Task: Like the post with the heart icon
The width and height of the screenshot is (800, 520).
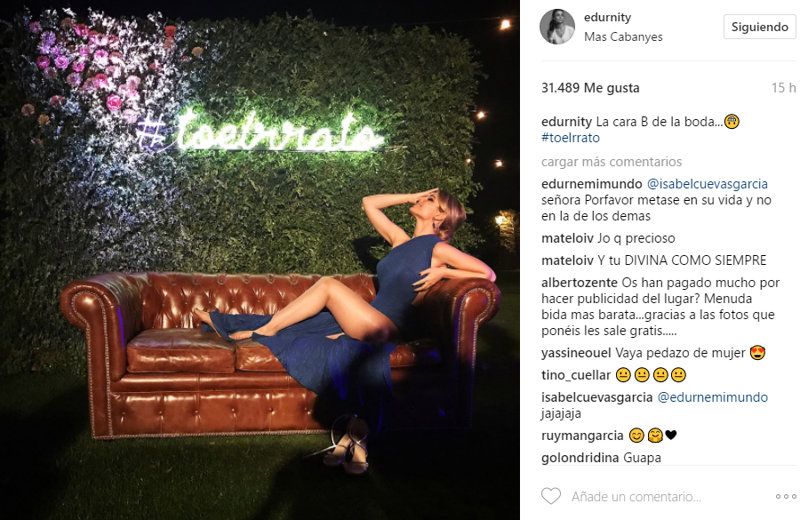Action: point(551,496)
